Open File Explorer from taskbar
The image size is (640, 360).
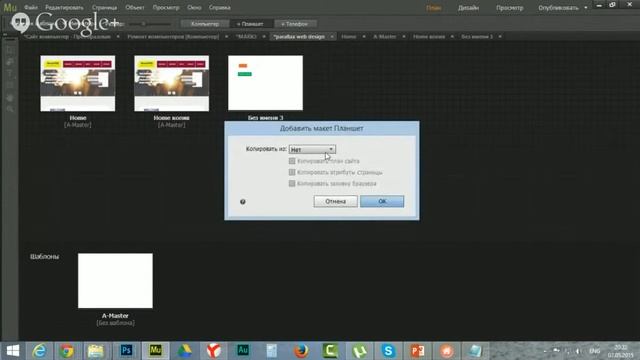click(x=96, y=351)
